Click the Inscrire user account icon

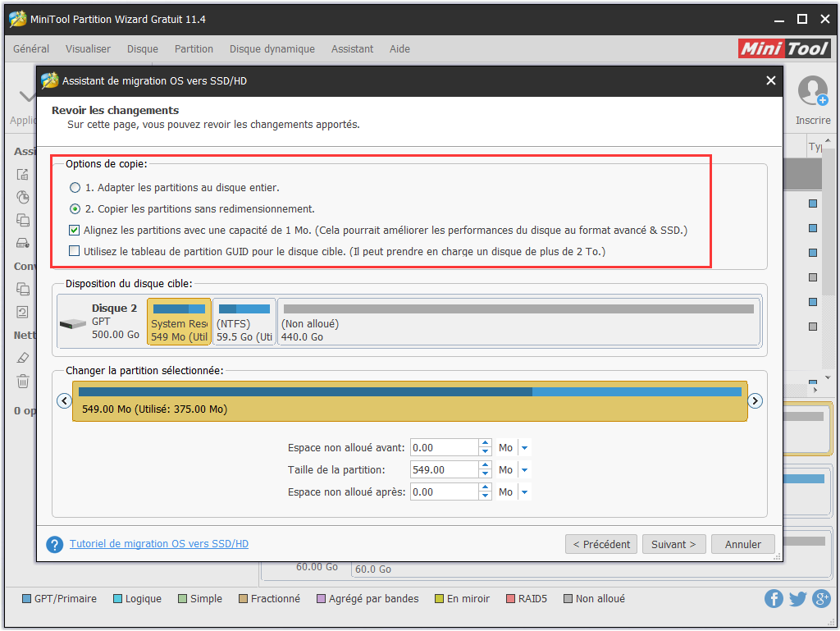coord(813,90)
